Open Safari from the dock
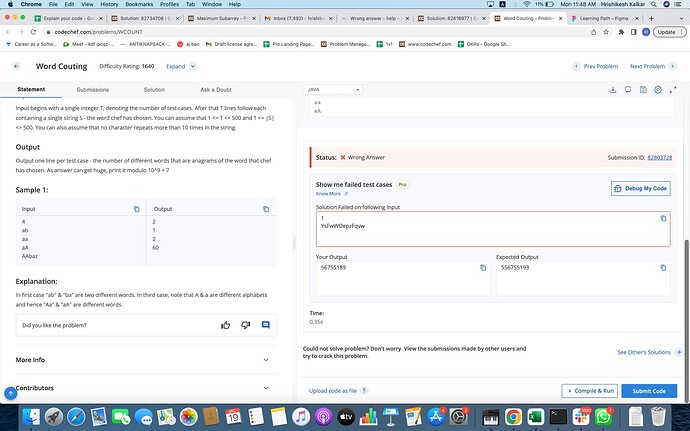 [x=76, y=416]
